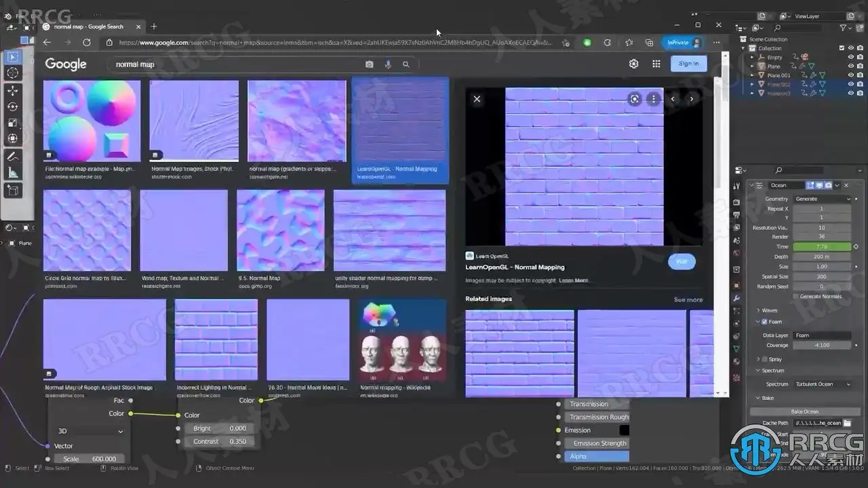Go back in the browser

click(x=47, y=42)
